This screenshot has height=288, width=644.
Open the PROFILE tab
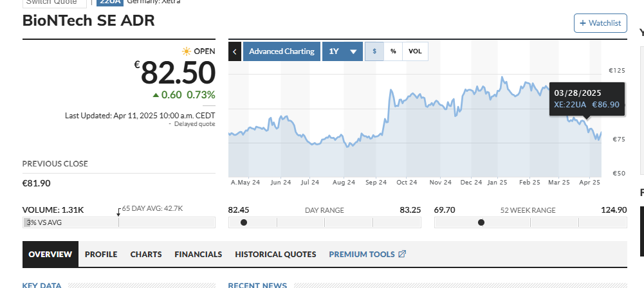click(101, 255)
